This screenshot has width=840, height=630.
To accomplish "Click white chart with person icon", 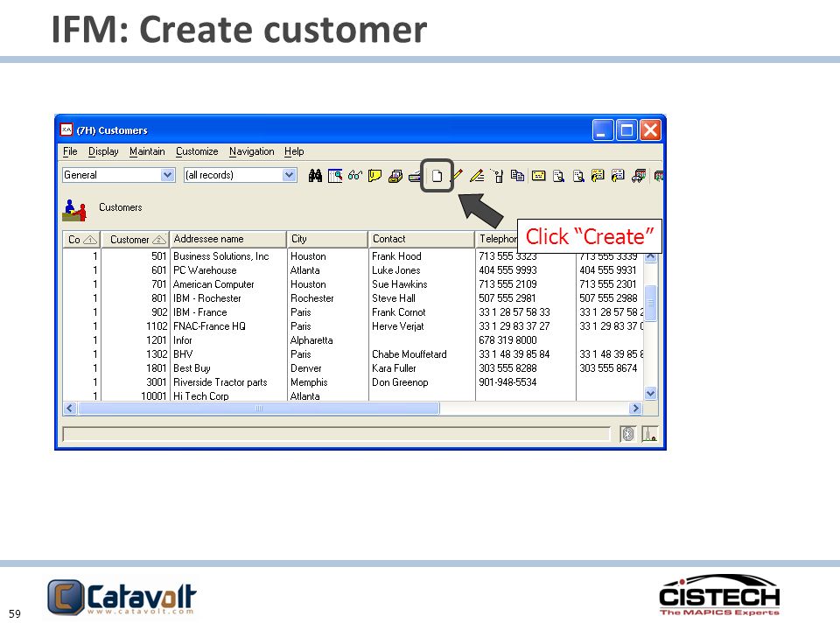I will (619, 176).
